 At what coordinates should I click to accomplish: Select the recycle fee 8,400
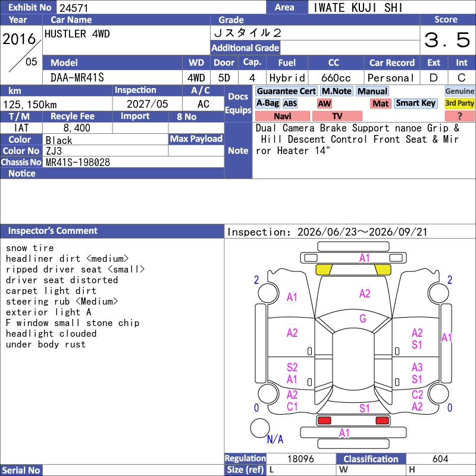[77, 128]
